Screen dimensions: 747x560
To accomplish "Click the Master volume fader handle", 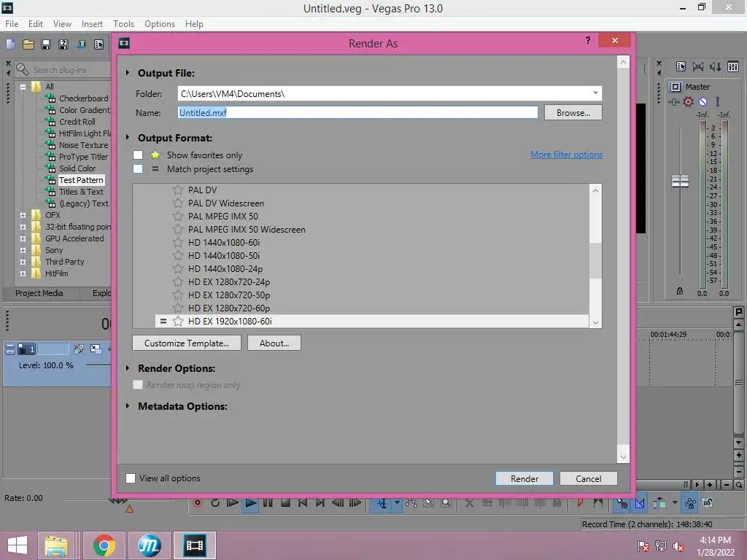I will tap(680, 181).
